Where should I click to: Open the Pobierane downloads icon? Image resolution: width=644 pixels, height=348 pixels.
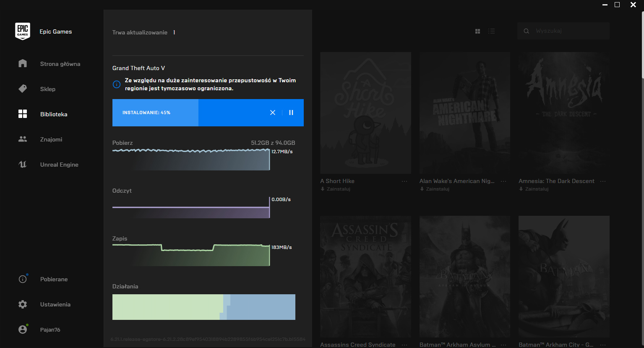(x=23, y=279)
